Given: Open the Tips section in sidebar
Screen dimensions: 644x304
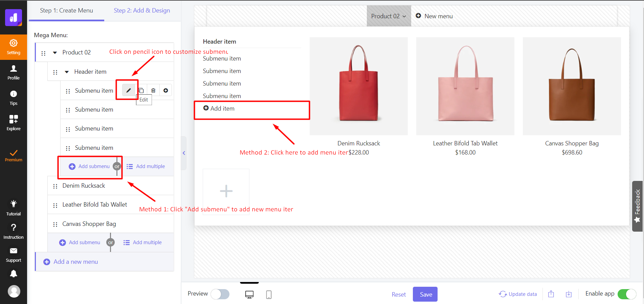Looking at the screenshot, I should point(14,97).
